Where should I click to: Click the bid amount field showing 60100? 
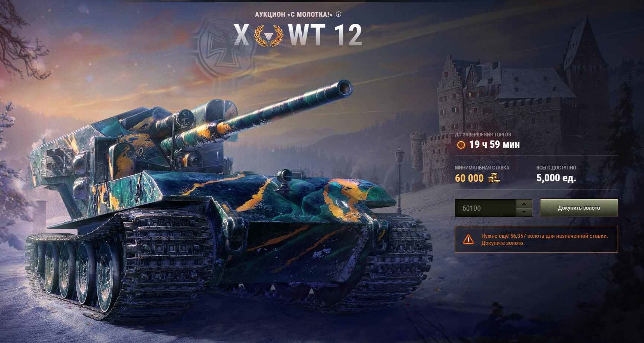[x=486, y=208]
